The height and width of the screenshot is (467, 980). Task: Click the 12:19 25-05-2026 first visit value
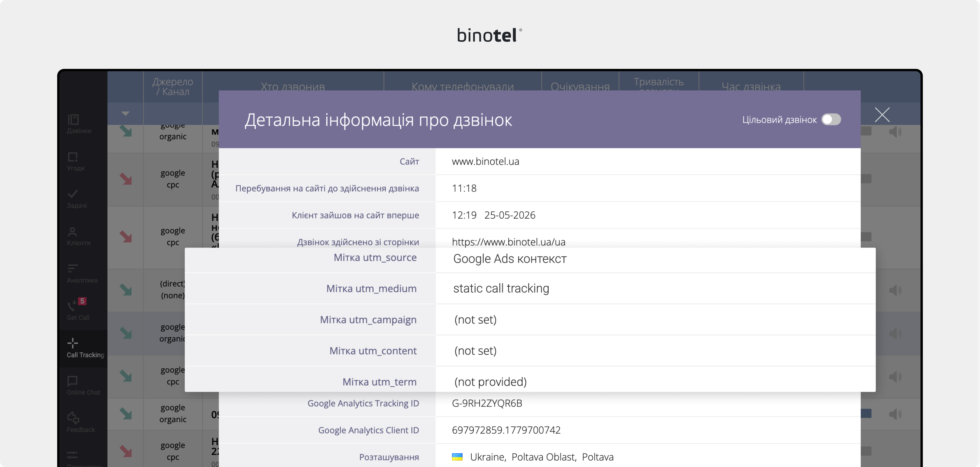[x=494, y=215]
